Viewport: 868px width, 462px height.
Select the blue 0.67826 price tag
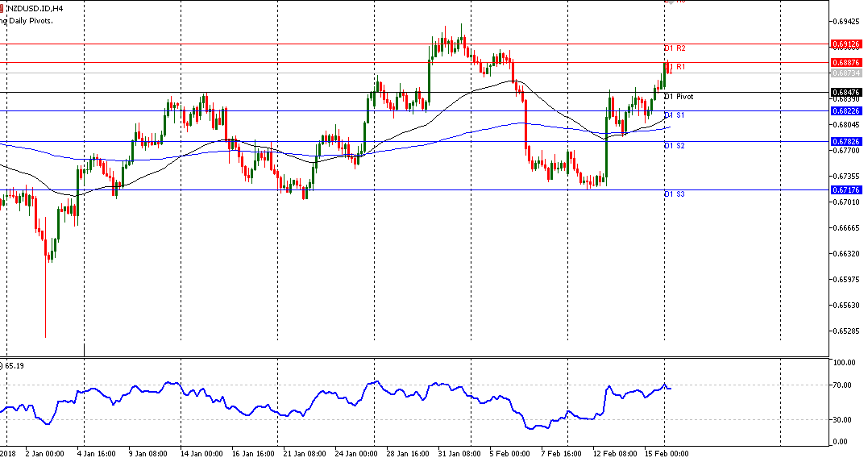click(x=845, y=141)
